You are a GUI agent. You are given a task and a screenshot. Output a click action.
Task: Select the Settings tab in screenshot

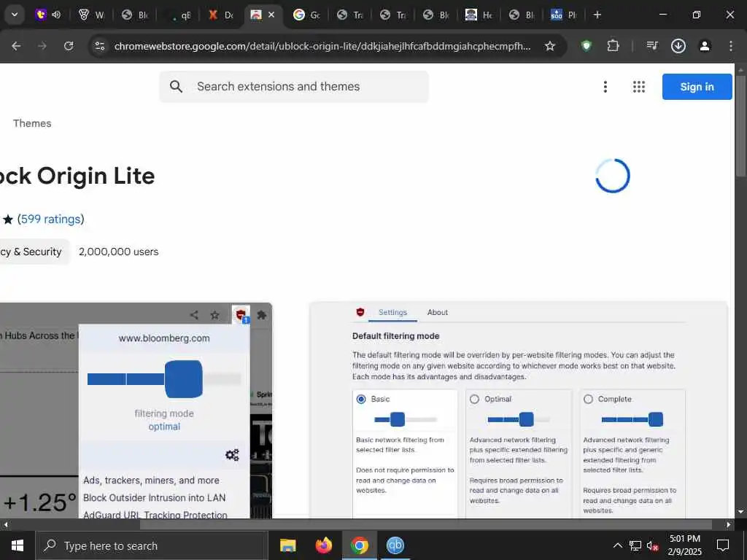tap(392, 312)
